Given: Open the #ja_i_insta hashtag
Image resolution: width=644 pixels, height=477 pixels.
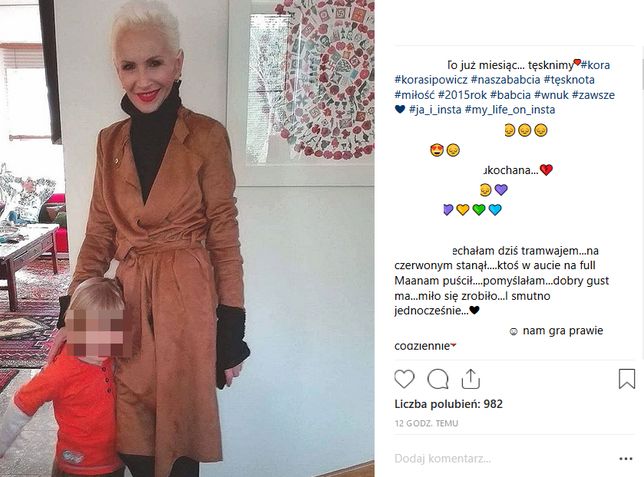Looking at the screenshot, I should click(x=435, y=110).
